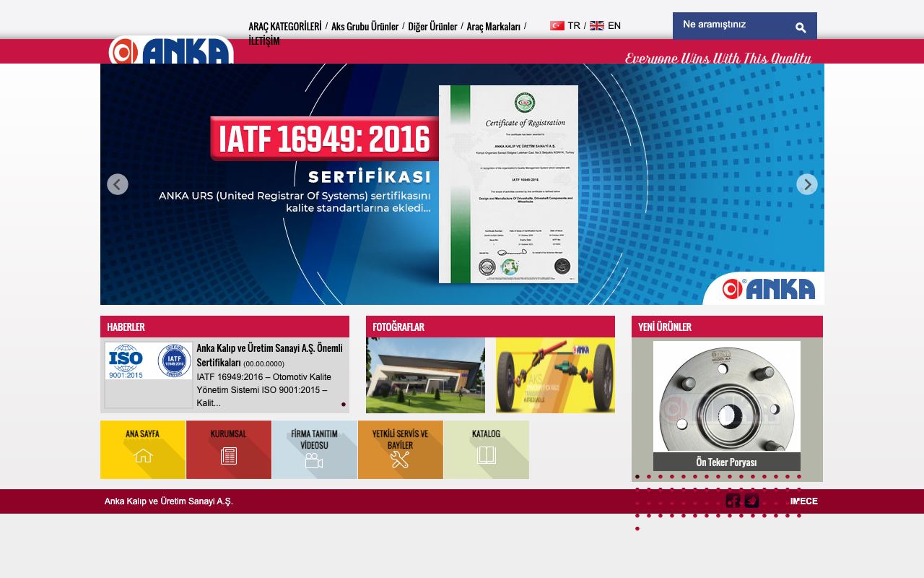
Task: Go to previous banner slide arrow
Action: pyautogui.click(x=118, y=184)
